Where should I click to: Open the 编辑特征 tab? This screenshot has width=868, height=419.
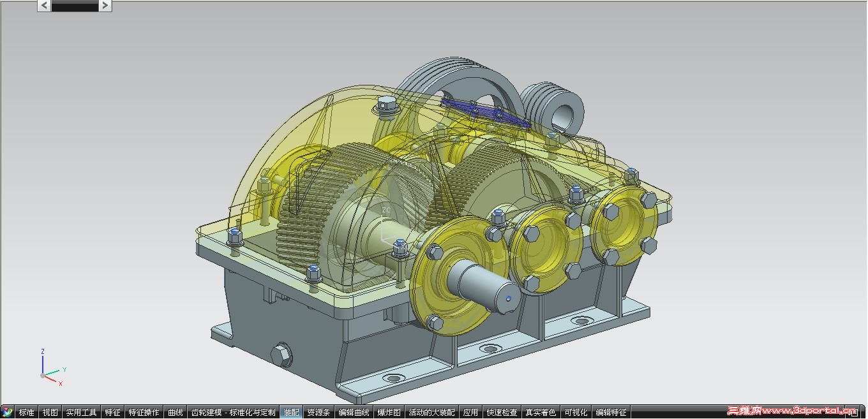(x=611, y=413)
